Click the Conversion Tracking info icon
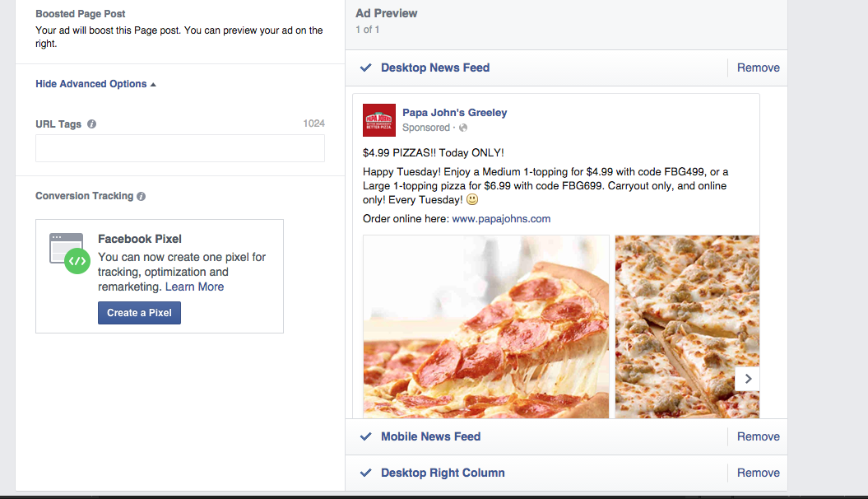 [142, 197]
